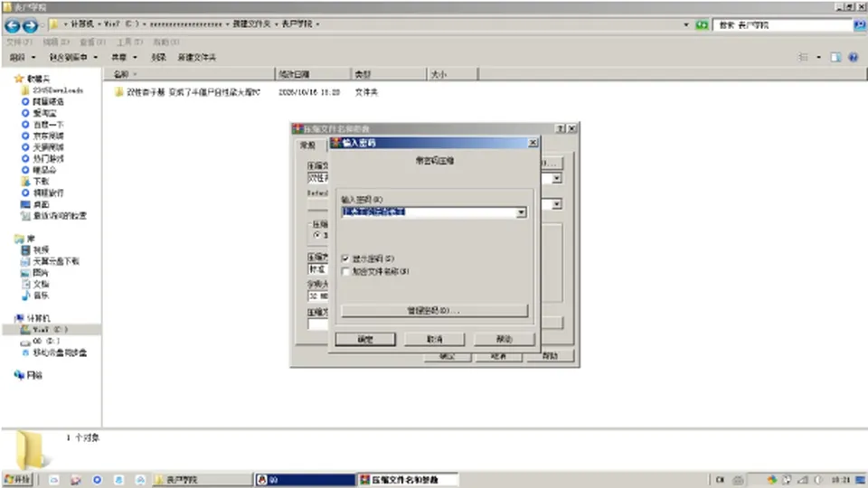This screenshot has height=488, width=868.
Task: Sort files by the date modified column
Action: (x=313, y=74)
